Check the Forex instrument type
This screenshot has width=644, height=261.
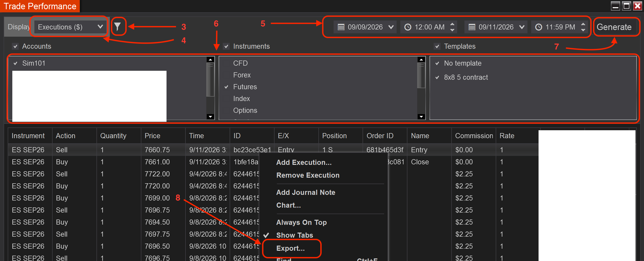pyautogui.click(x=226, y=75)
